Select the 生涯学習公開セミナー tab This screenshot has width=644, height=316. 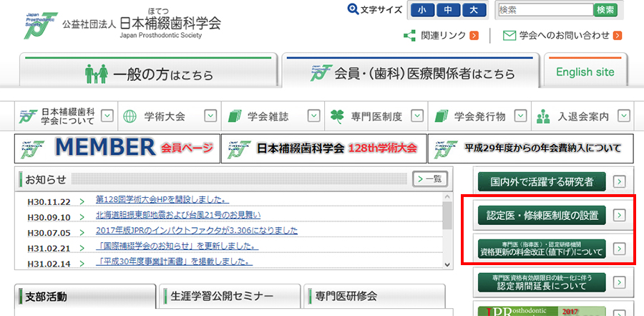pyautogui.click(x=230, y=296)
